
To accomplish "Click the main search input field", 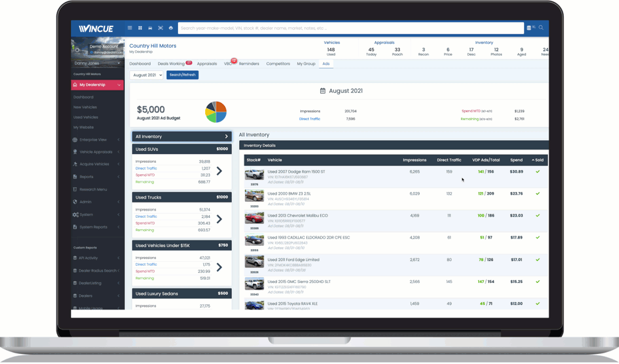I will pyautogui.click(x=351, y=28).
